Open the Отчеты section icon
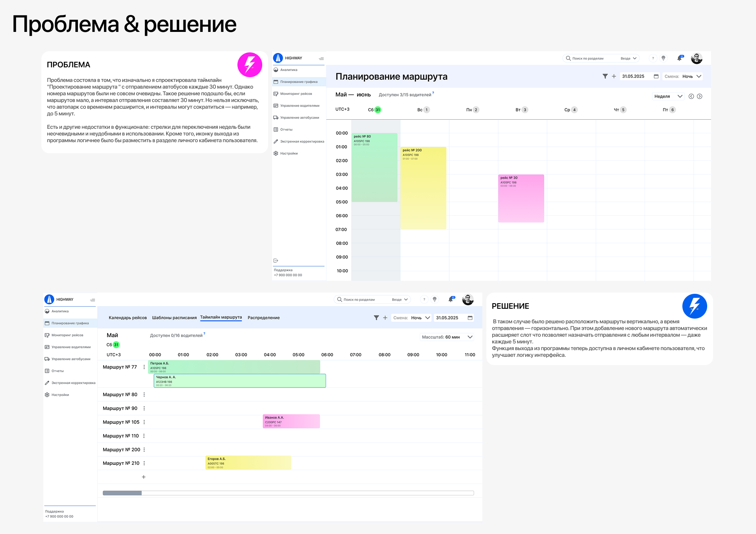Screen dimensions: 756x534 (276, 129)
